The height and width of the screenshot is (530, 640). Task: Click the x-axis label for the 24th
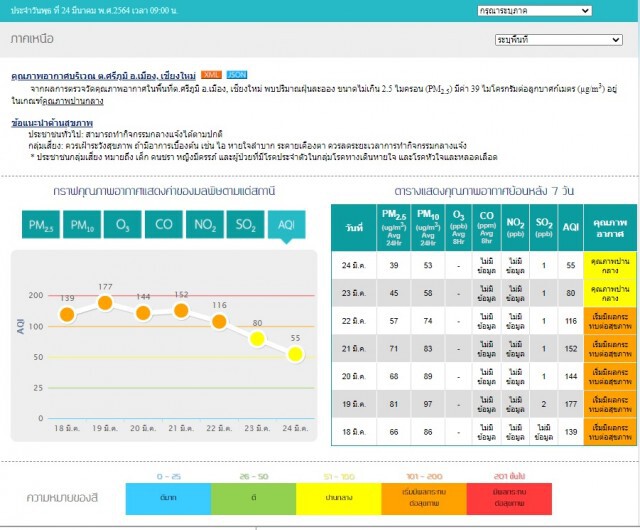pyautogui.click(x=296, y=428)
